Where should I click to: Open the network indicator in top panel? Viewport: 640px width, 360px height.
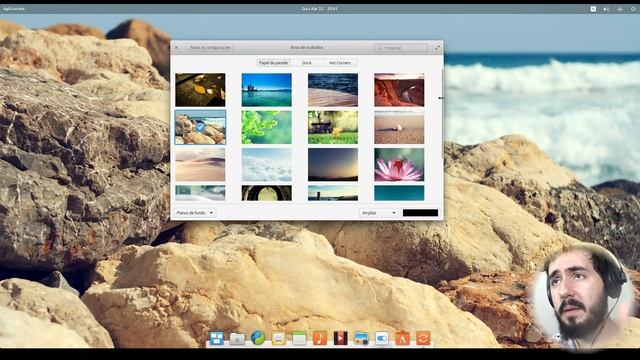[620, 9]
